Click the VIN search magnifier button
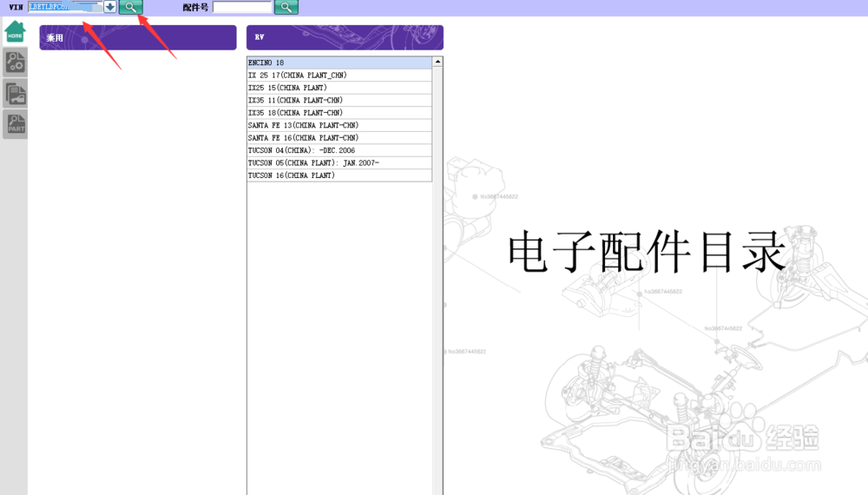The width and height of the screenshot is (868, 495). click(x=131, y=7)
